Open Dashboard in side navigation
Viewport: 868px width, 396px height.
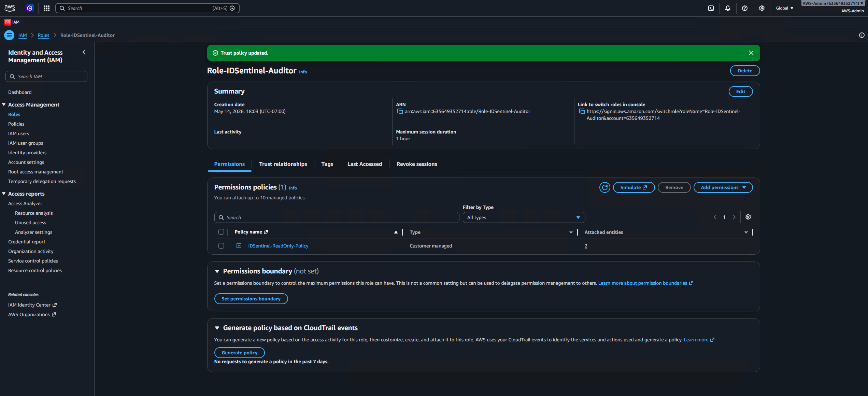click(x=20, y=92)
